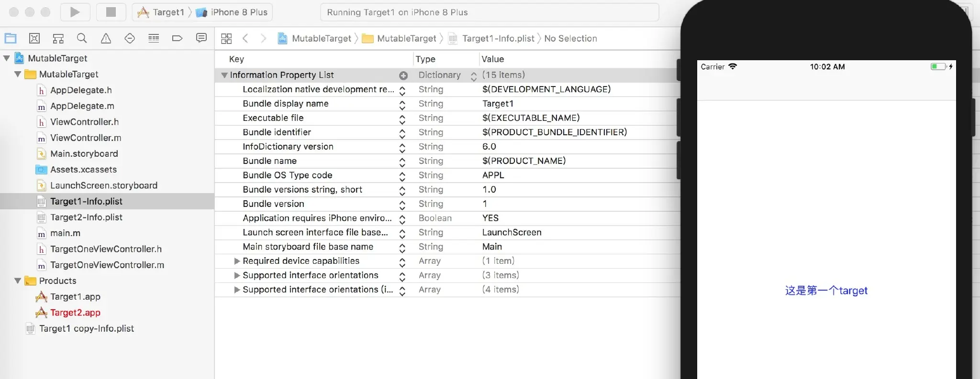Click the $(PRODUCT_BUNDLE_IDENTIFIER) value

[555, 132]
